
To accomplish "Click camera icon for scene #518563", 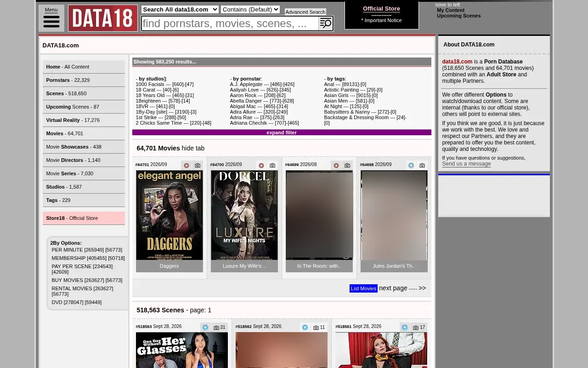I will 216,328.
